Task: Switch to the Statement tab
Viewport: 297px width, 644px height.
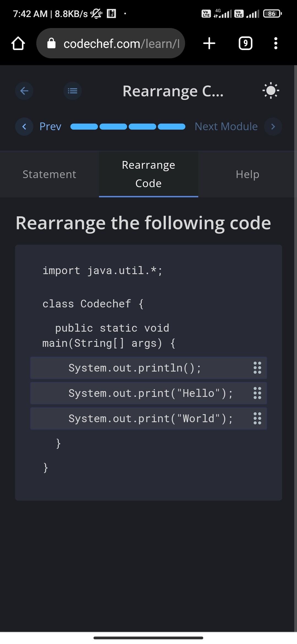Action: [50, 174]
